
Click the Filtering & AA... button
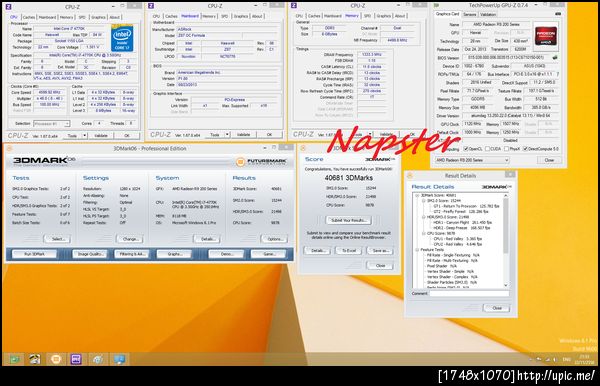click(x=132, y=254)
